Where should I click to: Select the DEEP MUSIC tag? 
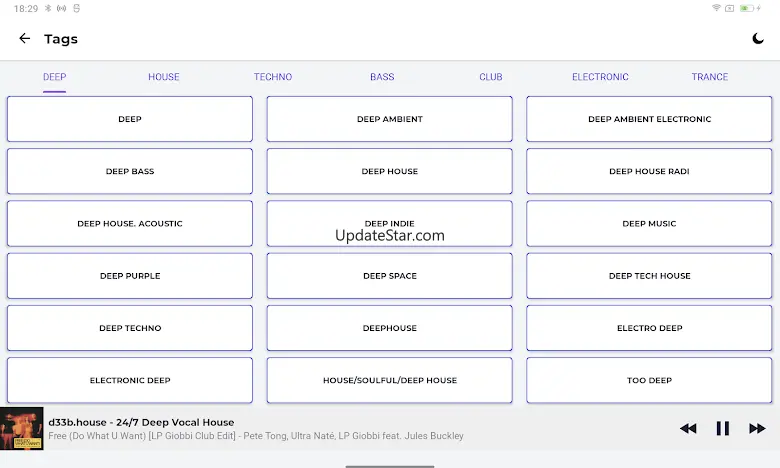pos(649,223)
